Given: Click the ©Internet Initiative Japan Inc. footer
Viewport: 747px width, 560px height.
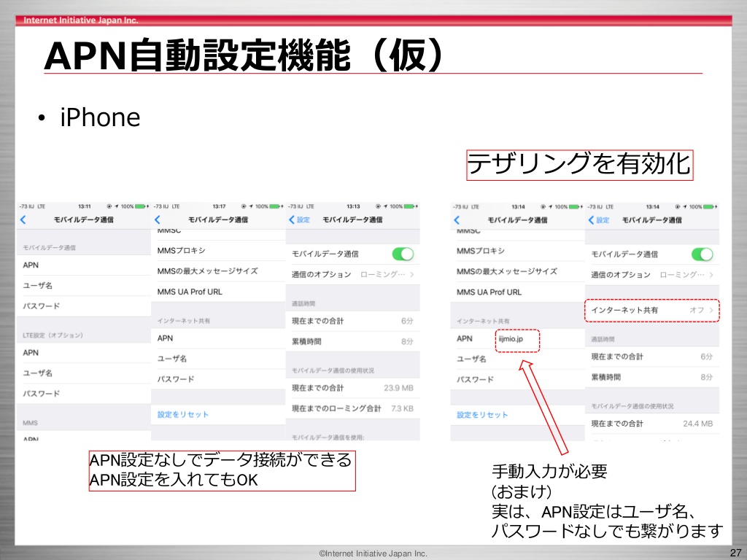Looking at the screenshot, I should [373, 553].
